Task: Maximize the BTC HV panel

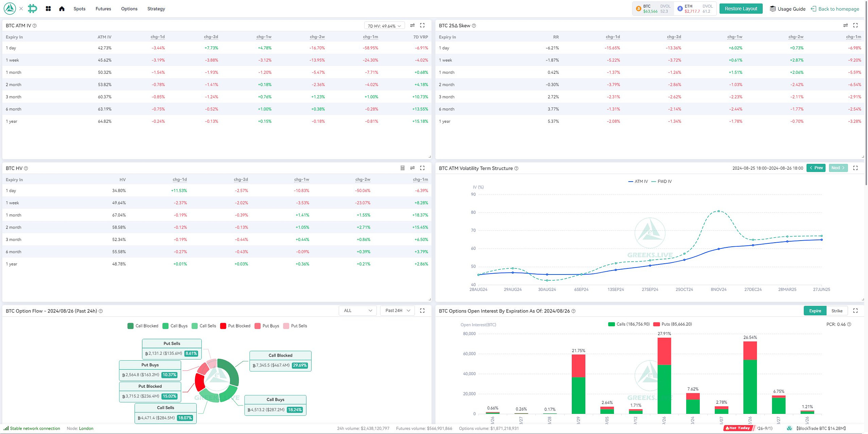Action: point(422,168)
